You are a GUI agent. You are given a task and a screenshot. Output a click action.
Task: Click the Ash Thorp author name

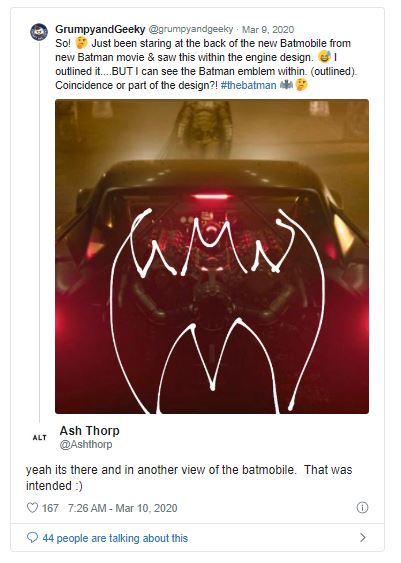(89, 430)
